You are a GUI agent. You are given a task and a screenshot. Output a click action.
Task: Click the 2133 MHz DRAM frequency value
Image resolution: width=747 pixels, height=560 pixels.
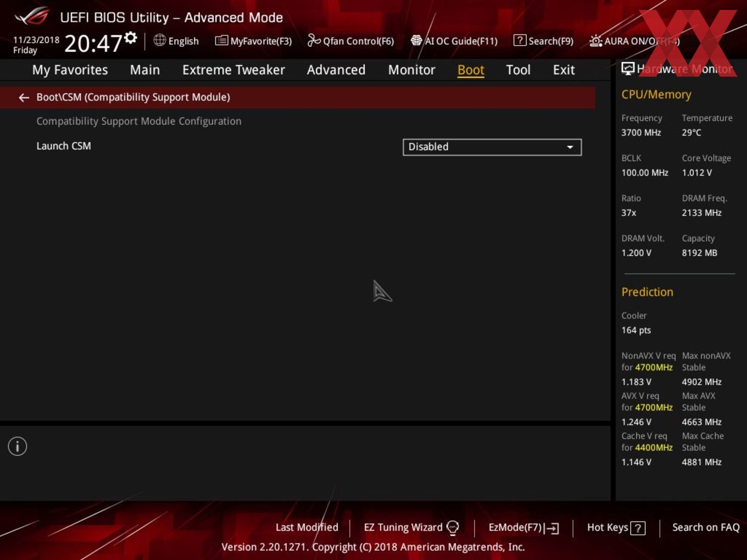click(701, 212)
